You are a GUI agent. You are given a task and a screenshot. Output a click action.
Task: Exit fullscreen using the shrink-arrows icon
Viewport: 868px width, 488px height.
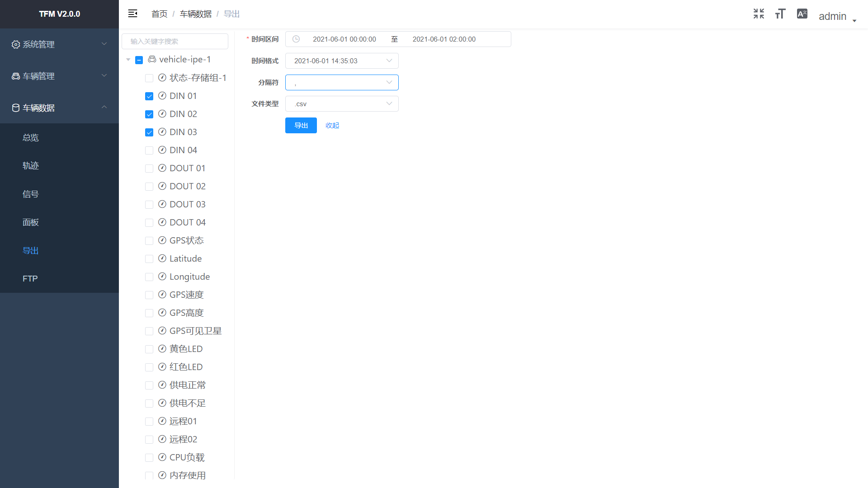point(759,14)
